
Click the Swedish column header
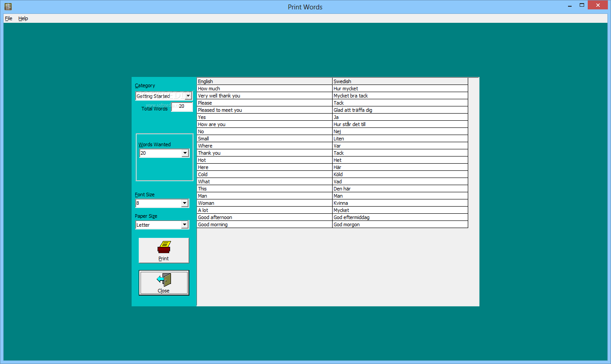point(400,81)
